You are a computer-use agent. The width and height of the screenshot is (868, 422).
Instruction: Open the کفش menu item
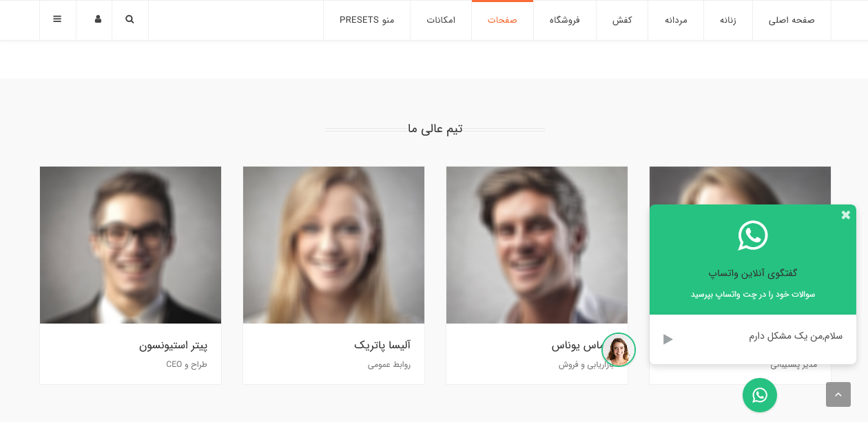622,20
